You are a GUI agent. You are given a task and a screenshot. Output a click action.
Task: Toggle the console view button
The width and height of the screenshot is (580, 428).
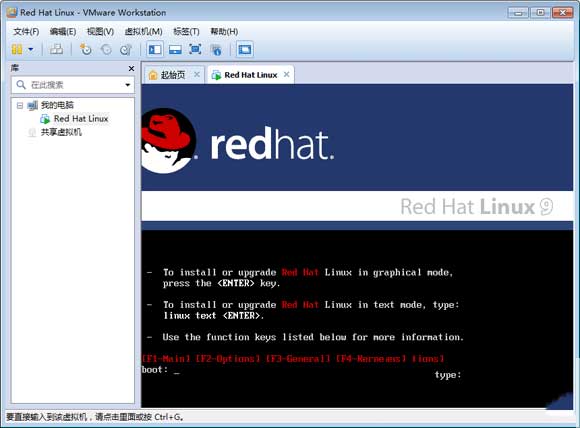click(x=245, y=49)
